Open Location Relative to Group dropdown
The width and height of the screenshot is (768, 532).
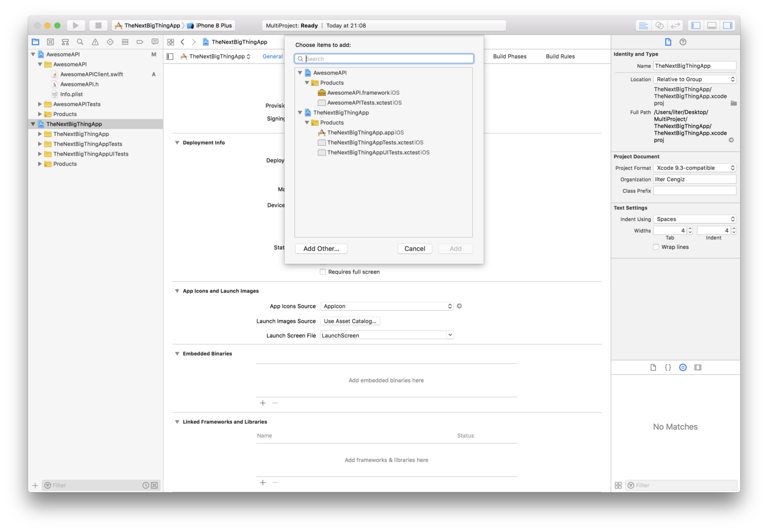click(695, 79)
